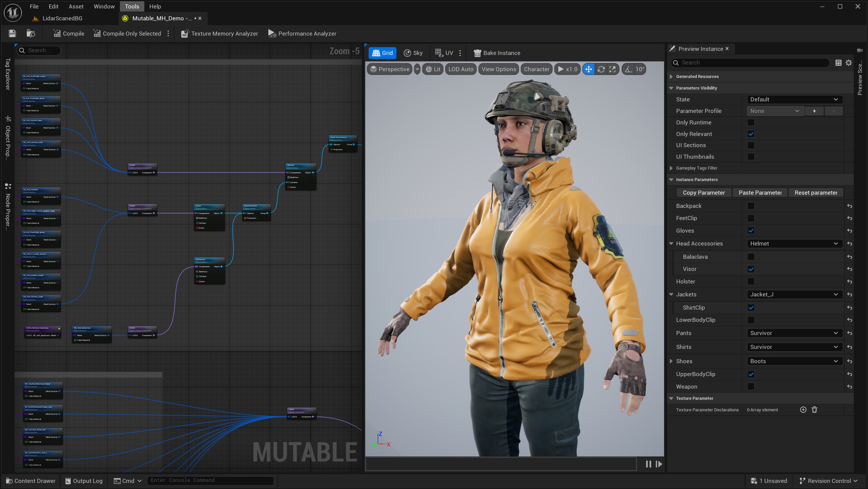This screenshot has width=868, height=489.
Task: Open the Tools menu
Action: pyautogui.click(x=132, y=6)
